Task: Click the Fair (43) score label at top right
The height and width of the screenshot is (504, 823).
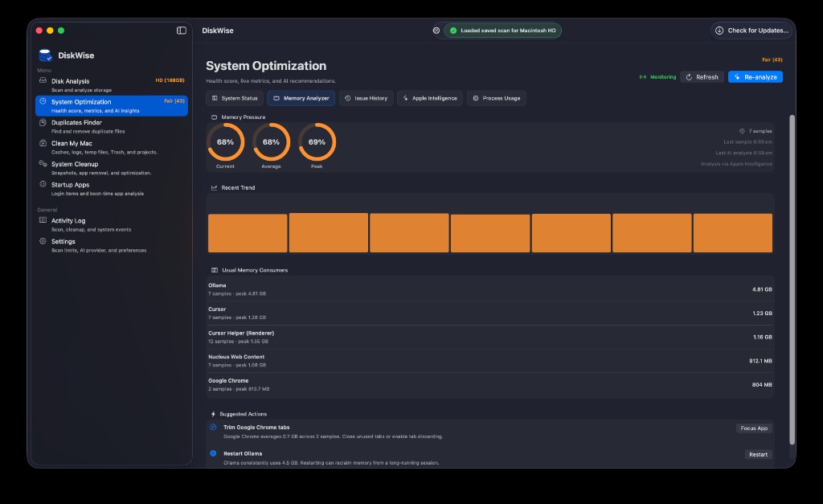Action: [x=772, y=59]
